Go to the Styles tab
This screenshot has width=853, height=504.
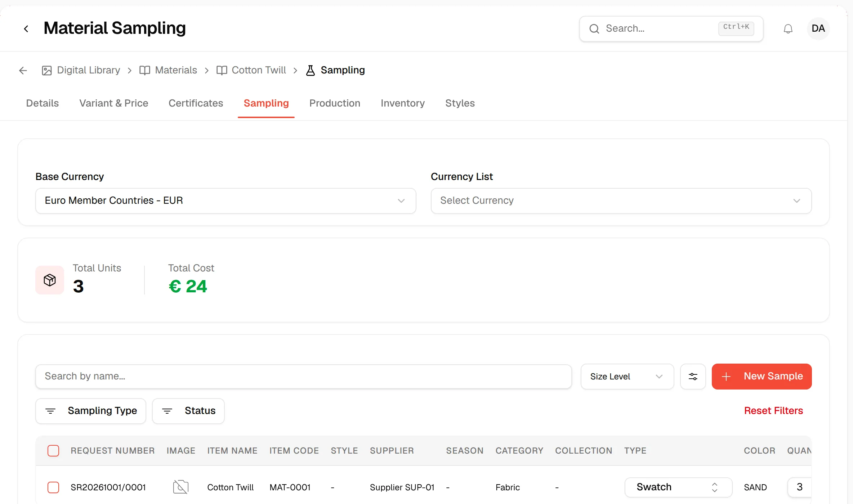tap(460, 103)
